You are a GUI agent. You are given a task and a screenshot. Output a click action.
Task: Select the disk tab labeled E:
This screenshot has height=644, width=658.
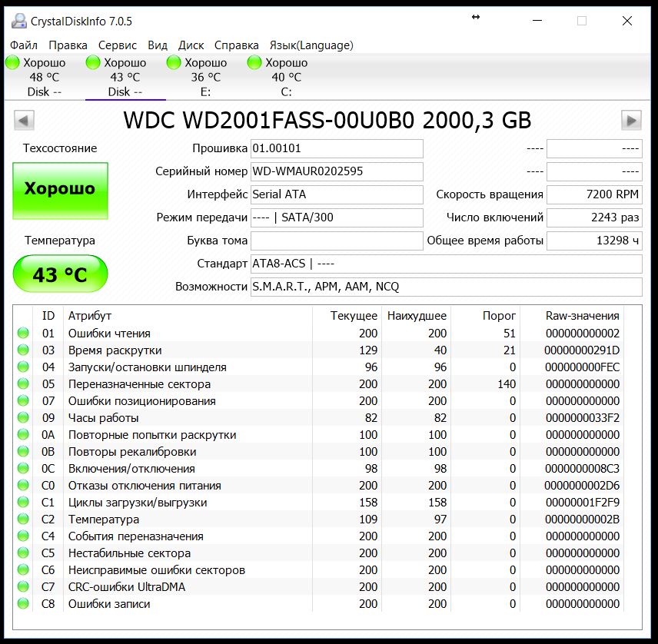click(206, 77)
